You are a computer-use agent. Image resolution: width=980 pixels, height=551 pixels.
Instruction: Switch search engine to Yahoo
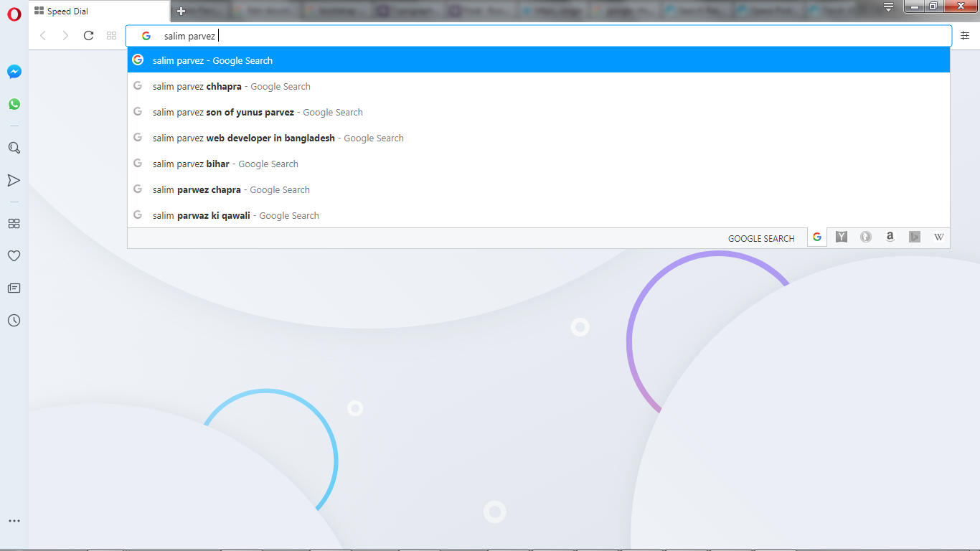point(842,237)
